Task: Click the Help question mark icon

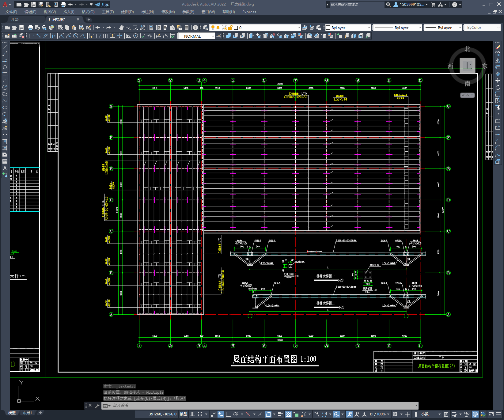Action: coord(195,28)
